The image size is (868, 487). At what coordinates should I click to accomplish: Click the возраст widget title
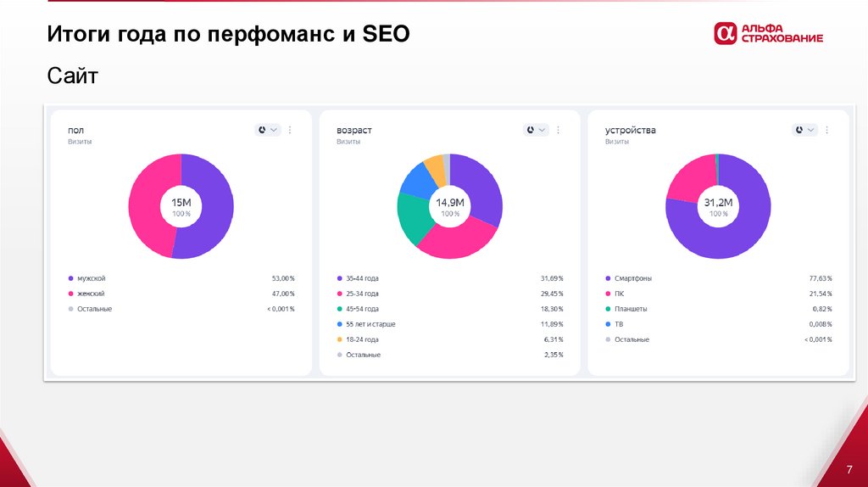354,130
